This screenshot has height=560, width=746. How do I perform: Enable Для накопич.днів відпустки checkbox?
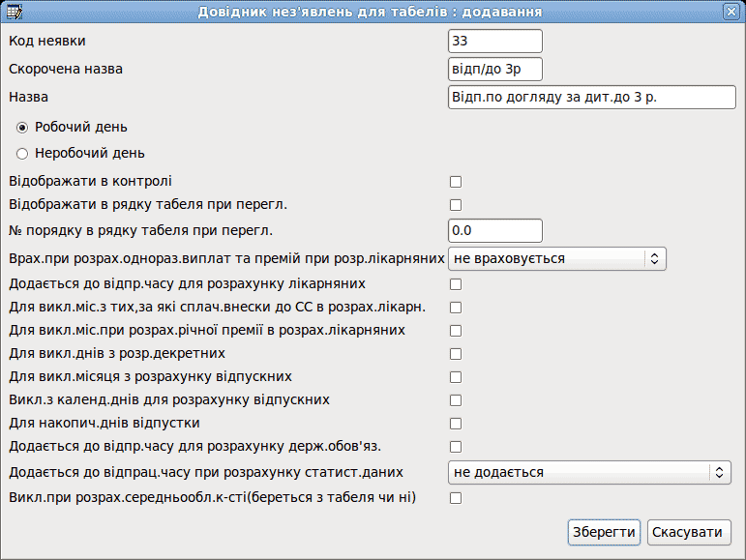tap(456, 424)
